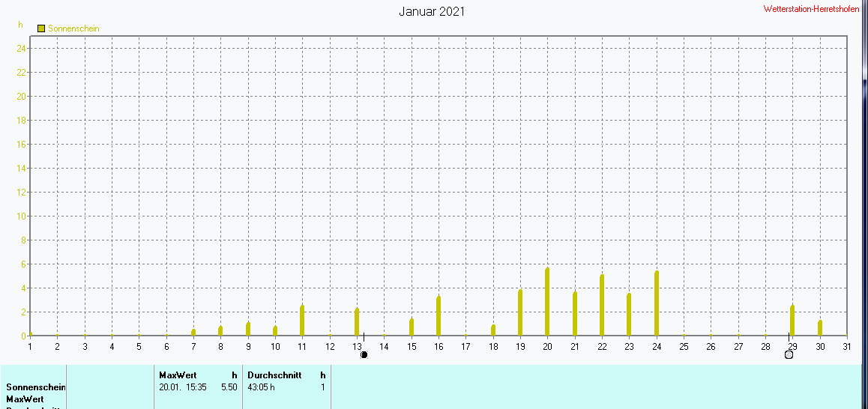Screen dimensions: 868x409
Task: Select the Sonnenschein legend label text
Action: click(73, 28)
